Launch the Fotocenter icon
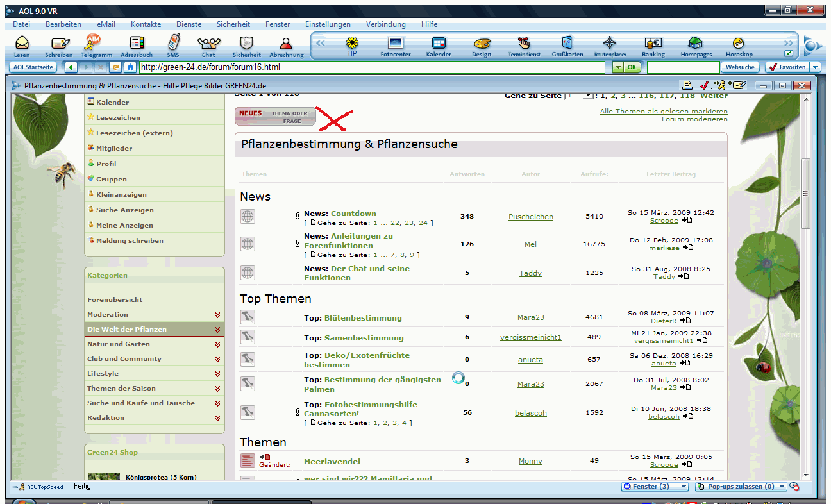The image size is (831, 504). (396, 44)
